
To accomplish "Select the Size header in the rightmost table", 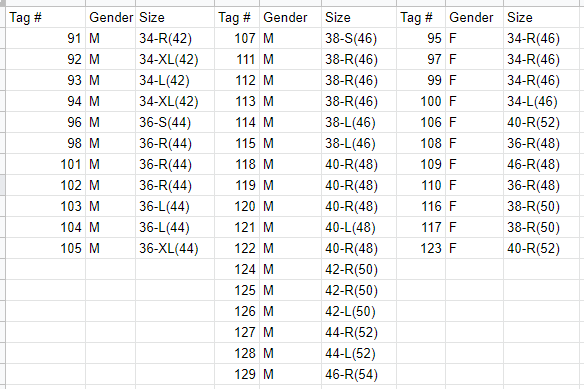I will [x=541, y=17].
